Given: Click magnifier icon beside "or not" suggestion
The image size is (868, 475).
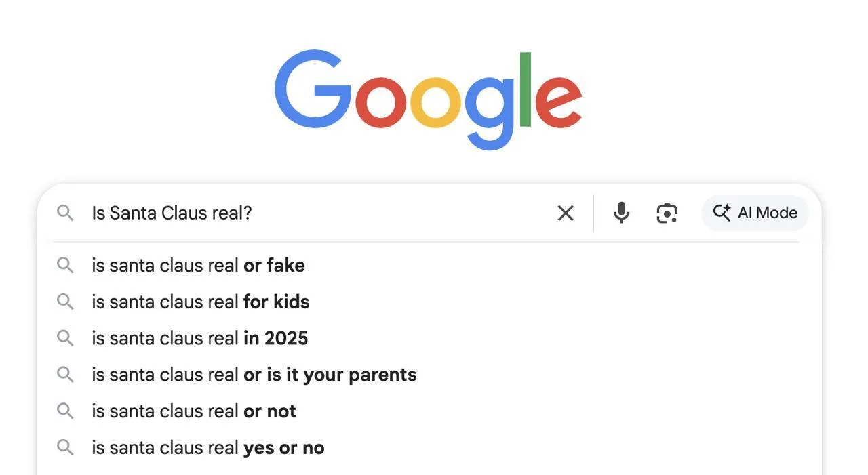Looking at the screenshot, I should 65,411.
